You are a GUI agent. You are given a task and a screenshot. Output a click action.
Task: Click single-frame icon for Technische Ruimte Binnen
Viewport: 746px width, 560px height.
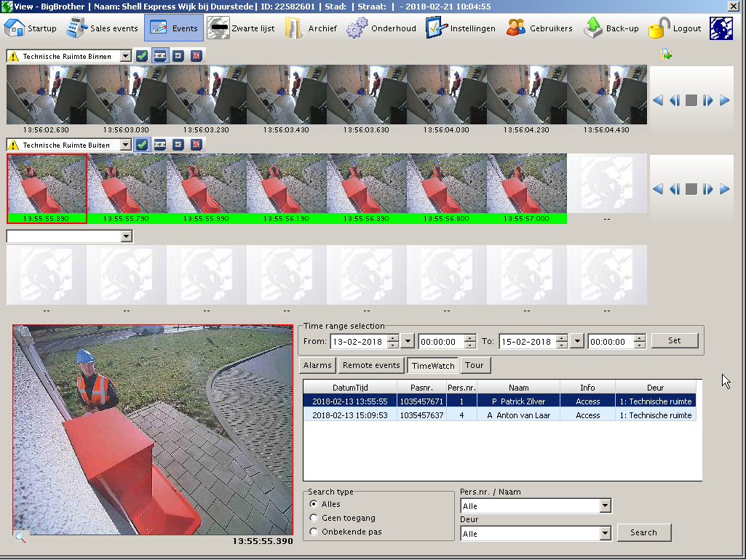pyautogui.click(x=178, y=56)
